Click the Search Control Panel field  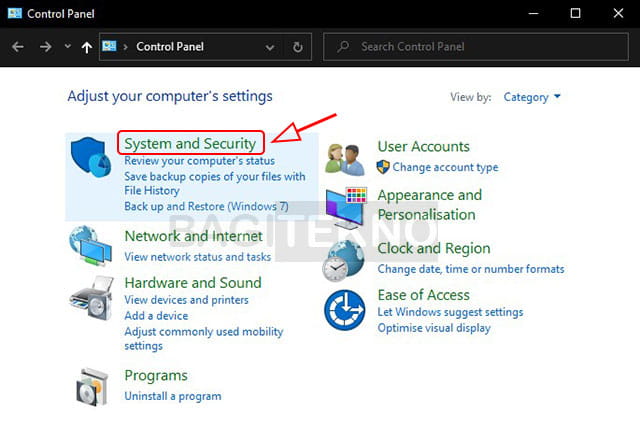coord(476,47)
